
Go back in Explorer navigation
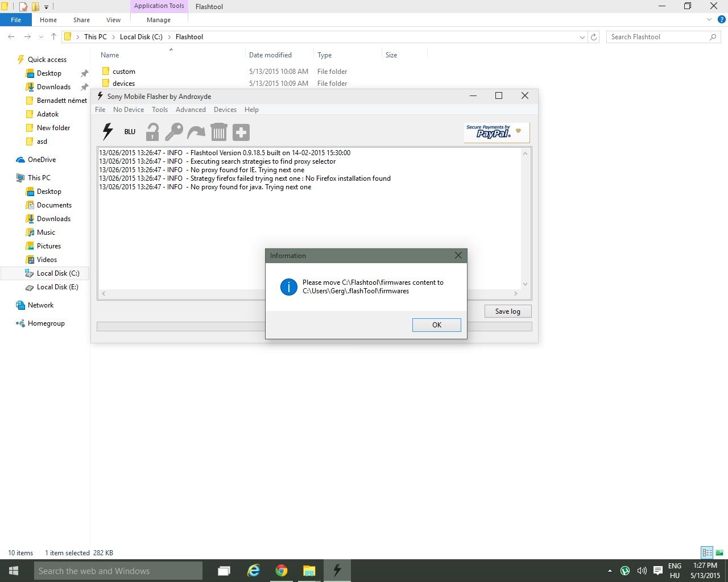tap(11, 37)
